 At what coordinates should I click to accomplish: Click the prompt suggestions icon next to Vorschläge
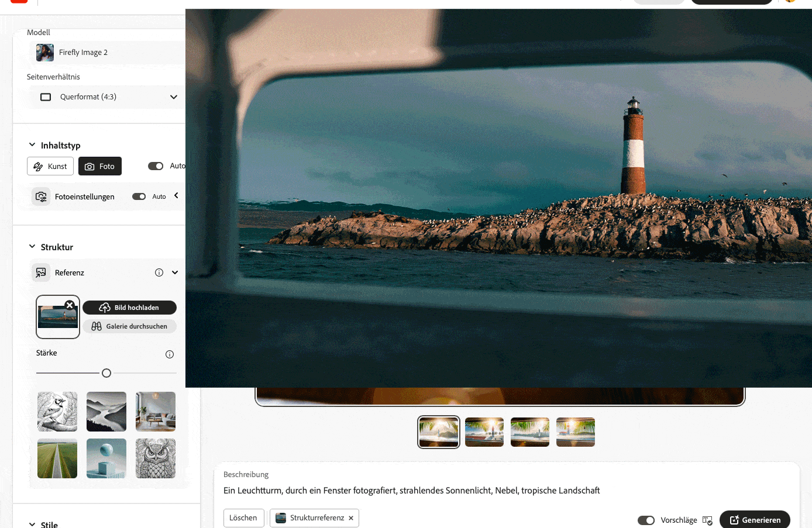[x=707, y=520]
